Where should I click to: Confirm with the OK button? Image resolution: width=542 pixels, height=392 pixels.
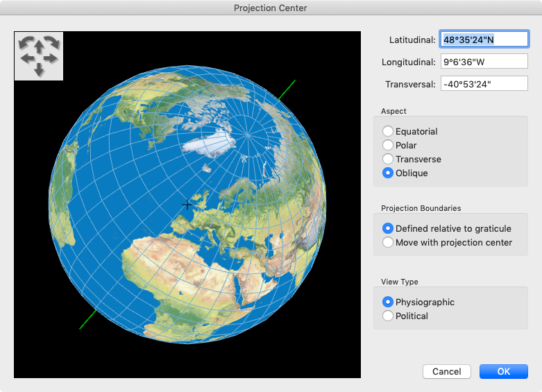pyautogui.click(x=503, y=372)
